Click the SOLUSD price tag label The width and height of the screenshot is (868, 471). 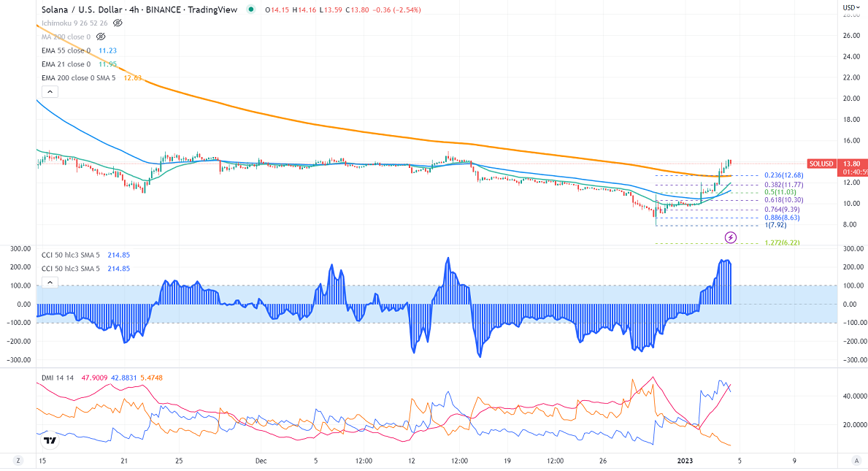[x=821, y=164]
